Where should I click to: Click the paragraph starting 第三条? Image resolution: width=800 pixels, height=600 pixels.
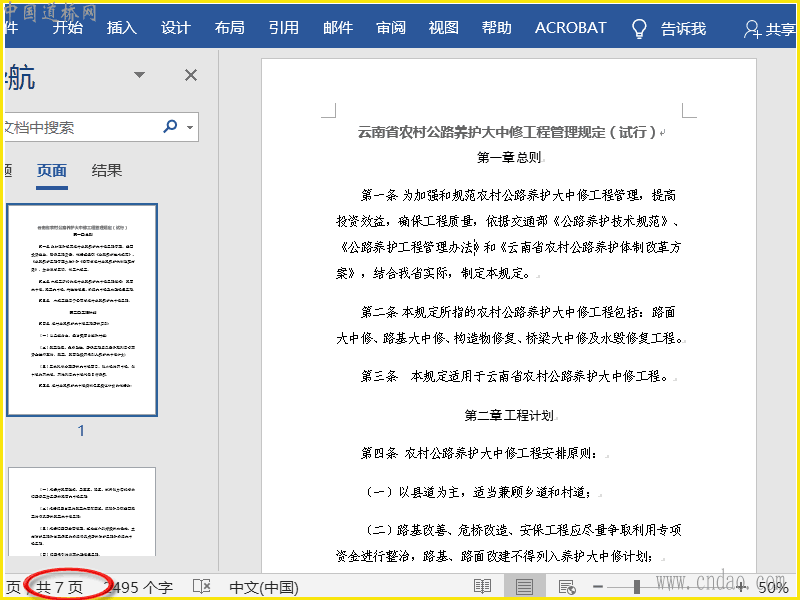click(x=514, y=377)
